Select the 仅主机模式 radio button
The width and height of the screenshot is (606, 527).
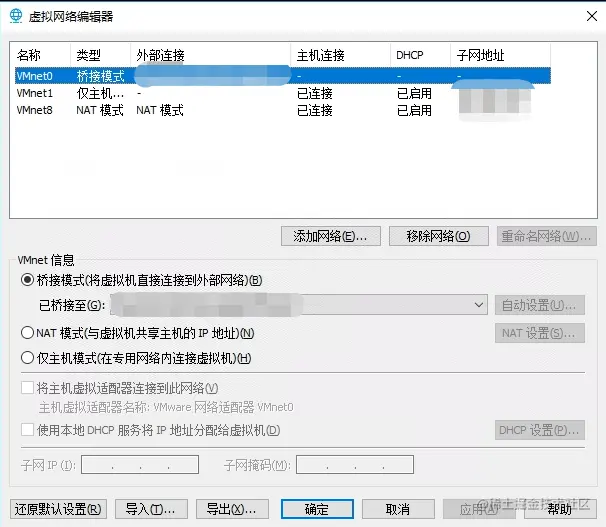(x=27, y=358)
